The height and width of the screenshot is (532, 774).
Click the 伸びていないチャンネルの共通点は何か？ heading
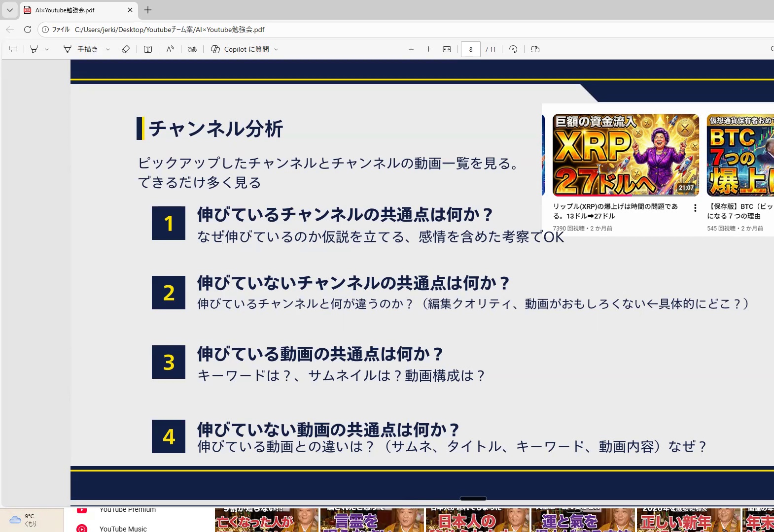point(353,283)
